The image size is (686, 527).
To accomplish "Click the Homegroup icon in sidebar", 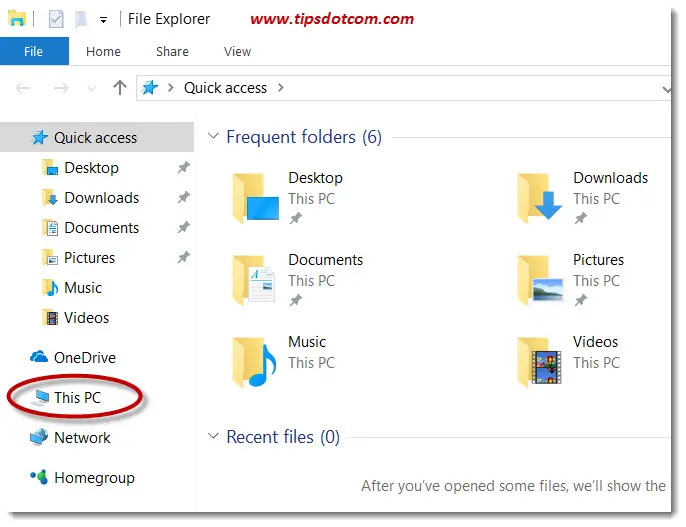I will pyautogui.click(x=39, y=477).
